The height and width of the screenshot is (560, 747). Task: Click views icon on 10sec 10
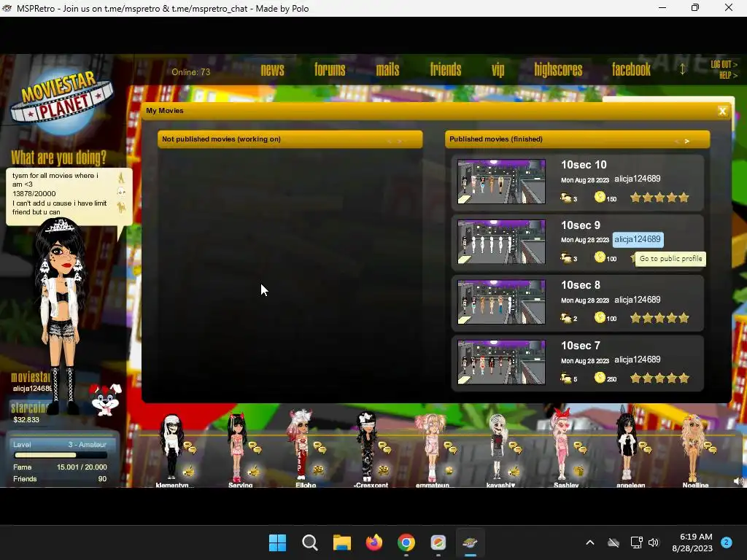tap(566, 197)
